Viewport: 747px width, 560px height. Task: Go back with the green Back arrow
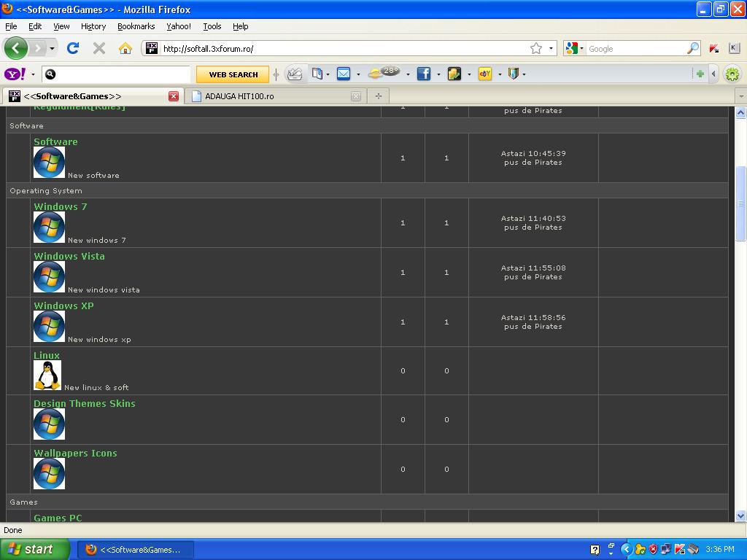point(16,48)
